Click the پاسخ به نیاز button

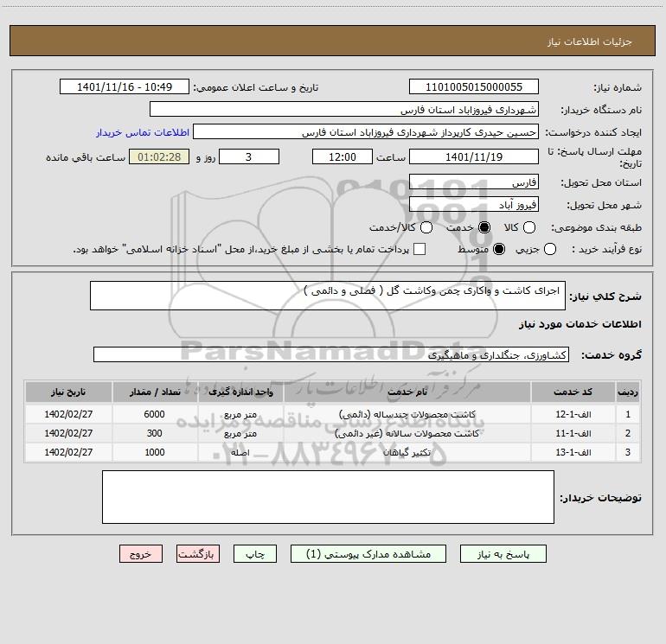(x=503, y=554)
